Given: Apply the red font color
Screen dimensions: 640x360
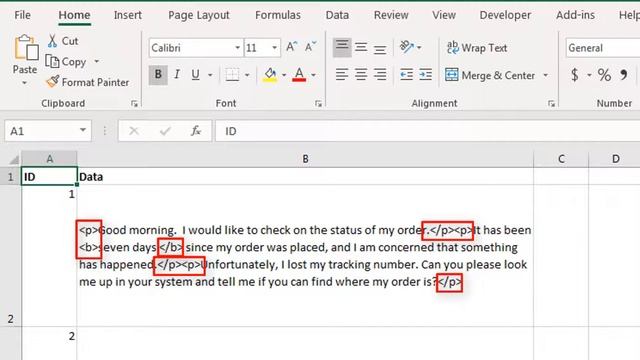Looking at the screenshot, I should point(299,75).
